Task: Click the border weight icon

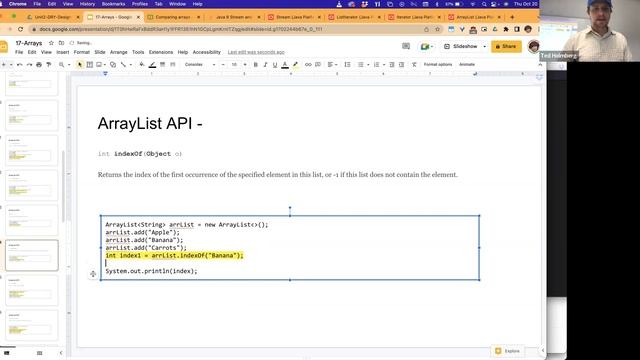Action: (x=162, y=64)
